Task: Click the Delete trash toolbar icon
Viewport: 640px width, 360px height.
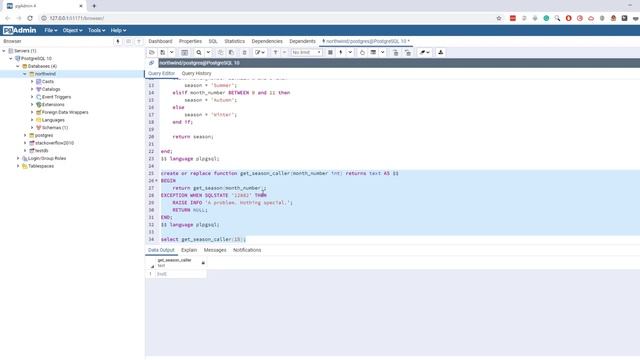Action: click(244, 53)
